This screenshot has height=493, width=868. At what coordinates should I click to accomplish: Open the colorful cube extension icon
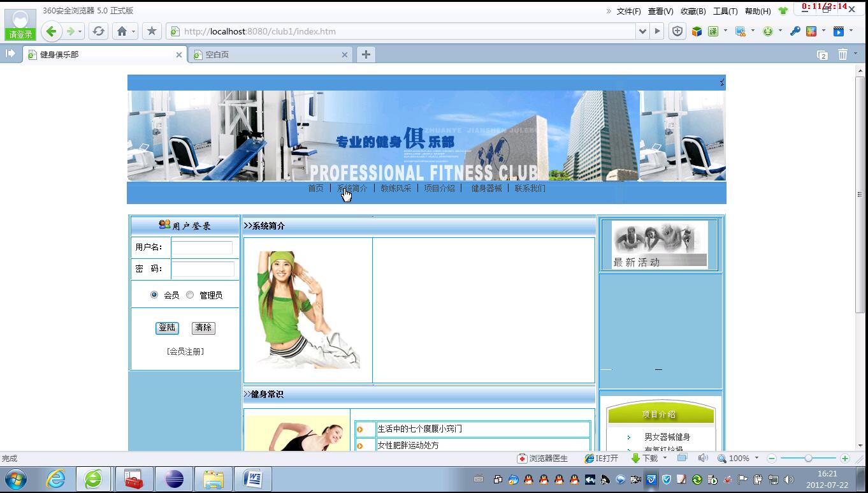(x=697, y=31)
